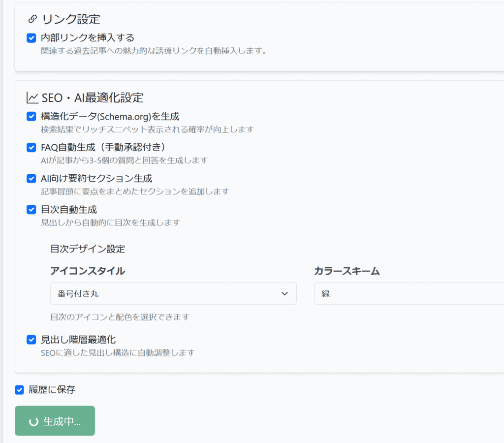
Task: Toggle FAQ自動生成（手動承認付き）checkbox
Action: 31,148
